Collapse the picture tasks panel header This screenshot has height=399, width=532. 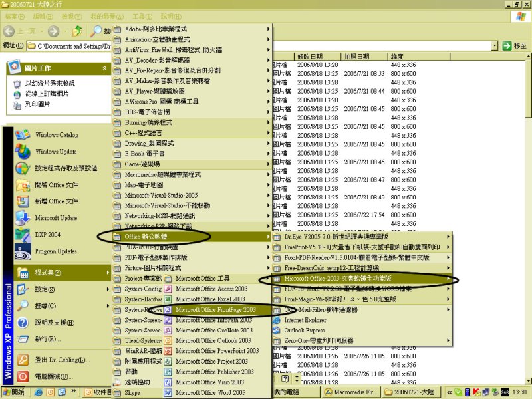[104, 68]
